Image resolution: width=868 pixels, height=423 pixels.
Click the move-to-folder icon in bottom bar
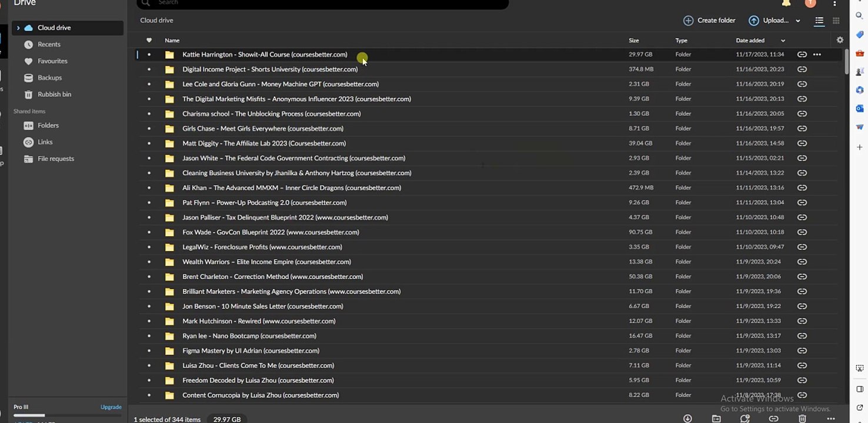tap(716, 418)
